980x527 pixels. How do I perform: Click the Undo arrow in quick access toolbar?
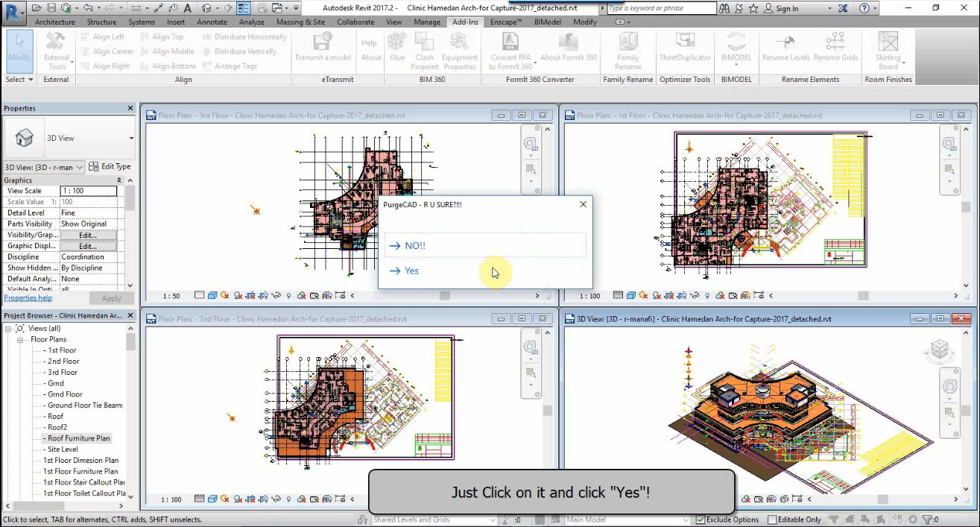pos(89,8)
